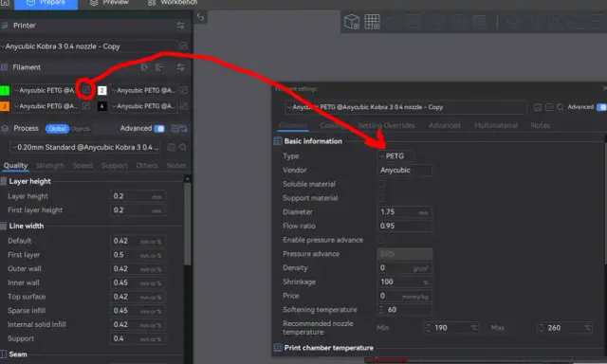The width and height of the screenshot is (607, 364).
Task: Click the first icon in the Filament header
Action: tap(144, 67)
